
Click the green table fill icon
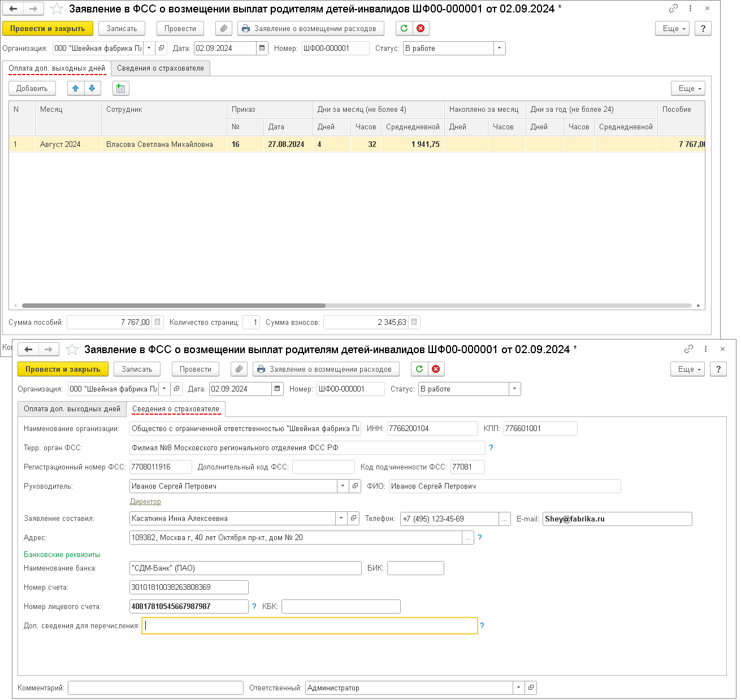click(120, 88)
